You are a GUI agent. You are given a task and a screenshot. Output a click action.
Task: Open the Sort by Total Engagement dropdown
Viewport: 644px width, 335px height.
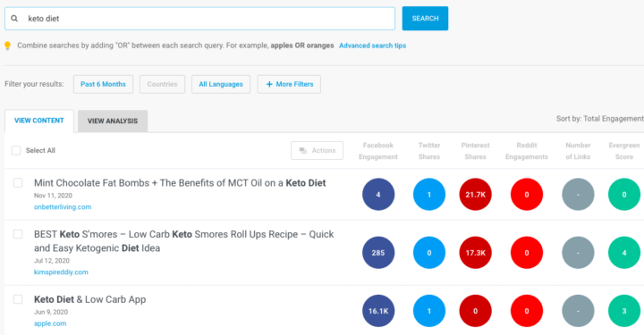[x=599, y=119]
